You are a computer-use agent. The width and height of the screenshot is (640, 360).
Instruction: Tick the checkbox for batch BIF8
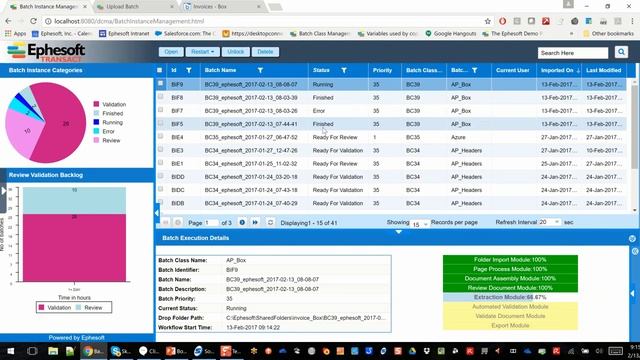[x=160, y=97]
